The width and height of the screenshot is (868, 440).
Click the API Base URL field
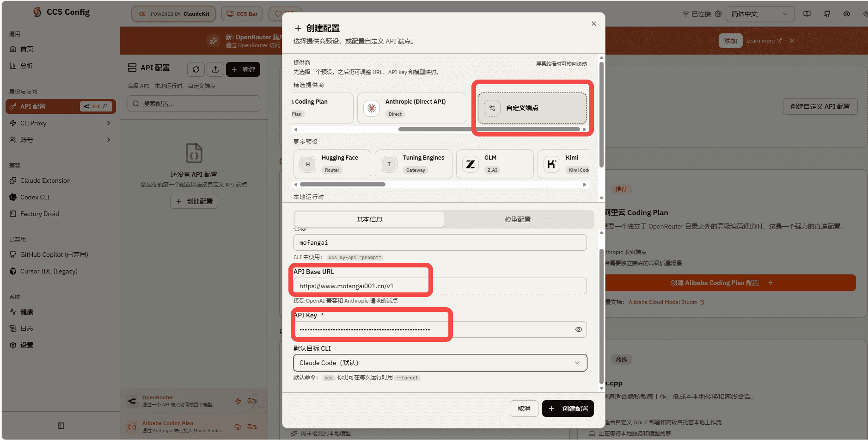click(x=440, y=286)
